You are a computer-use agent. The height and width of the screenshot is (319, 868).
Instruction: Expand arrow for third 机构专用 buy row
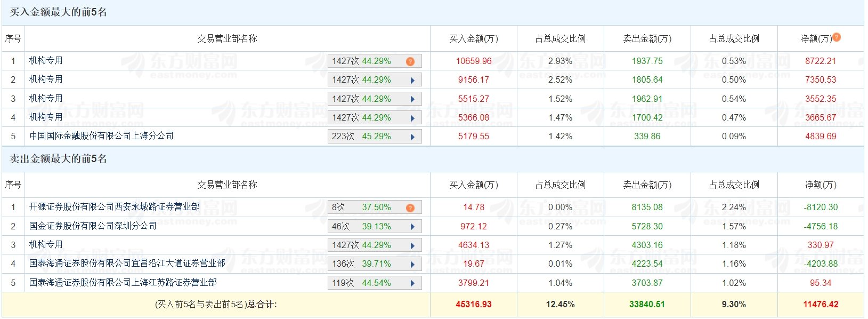(x=412, y=99)
